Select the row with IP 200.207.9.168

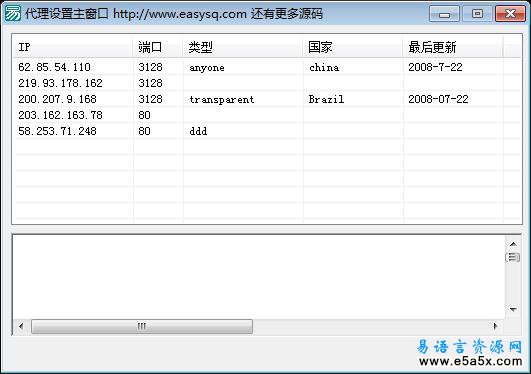coord(267,99)
